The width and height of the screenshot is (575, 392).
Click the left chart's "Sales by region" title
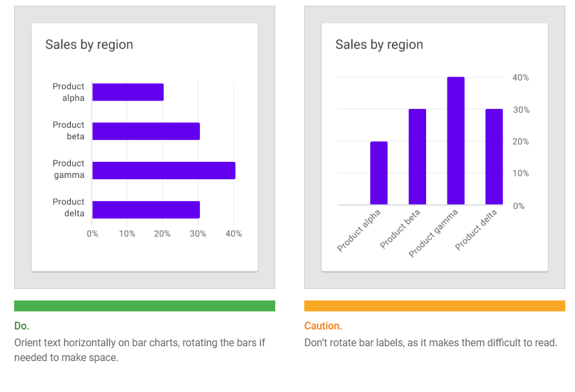(89, 44)
